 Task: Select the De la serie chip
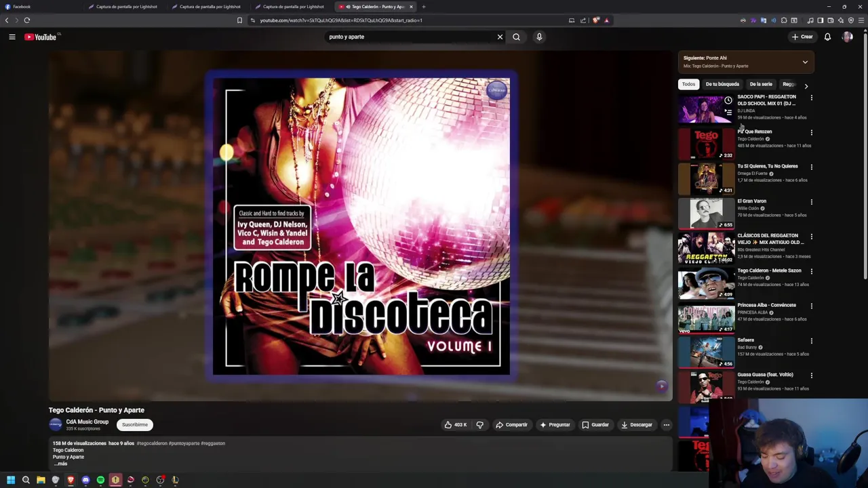click(x=761, y=84)
